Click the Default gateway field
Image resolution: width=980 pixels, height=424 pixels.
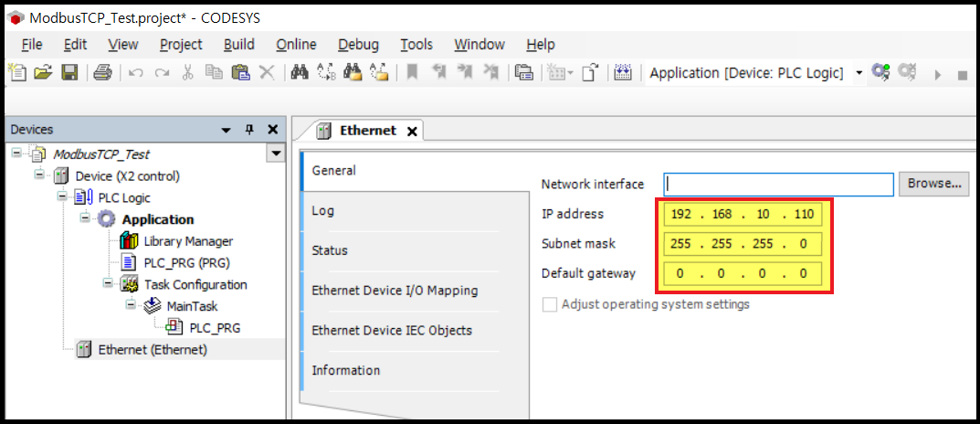click(743, 273)
